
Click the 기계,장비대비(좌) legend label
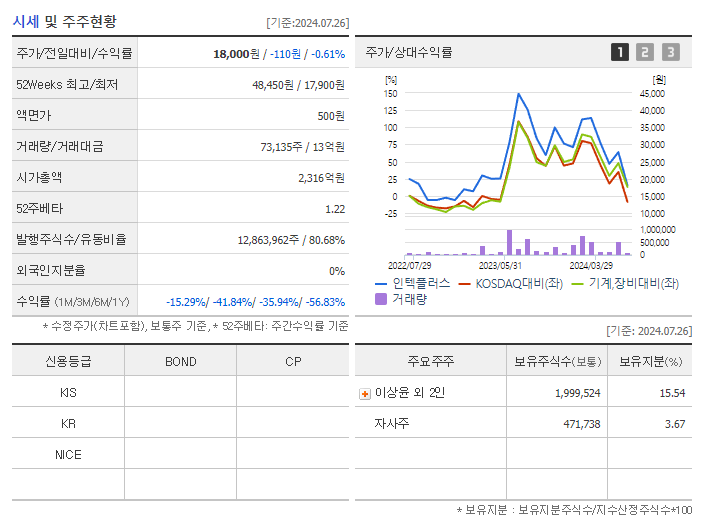coord(634,284)
